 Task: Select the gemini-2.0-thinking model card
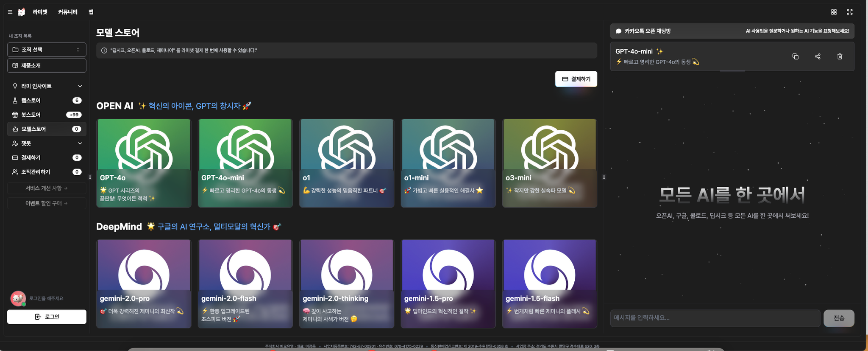(x=347, y=284)
